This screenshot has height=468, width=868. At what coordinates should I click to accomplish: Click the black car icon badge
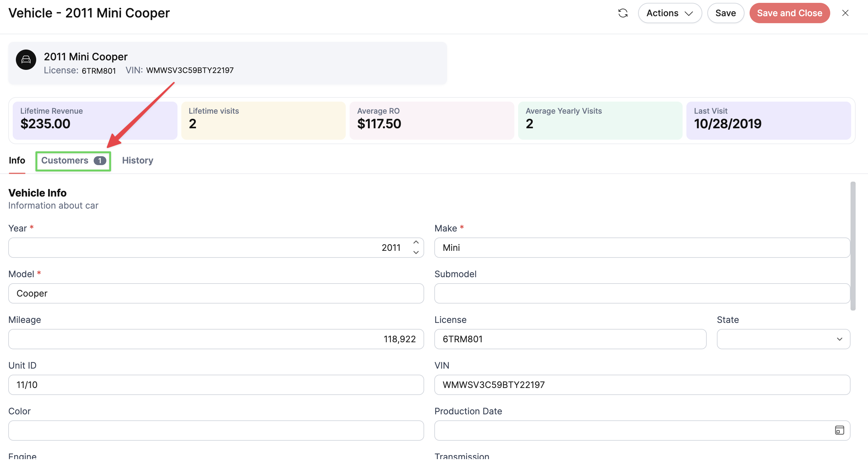[26, 60]
